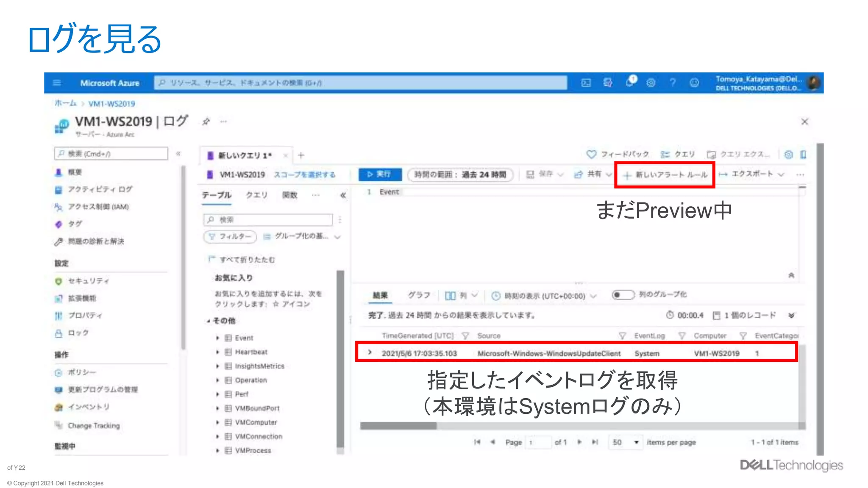868x488 pixels.
Task: Open the items per page dropdown
Action: coord(625,442)
